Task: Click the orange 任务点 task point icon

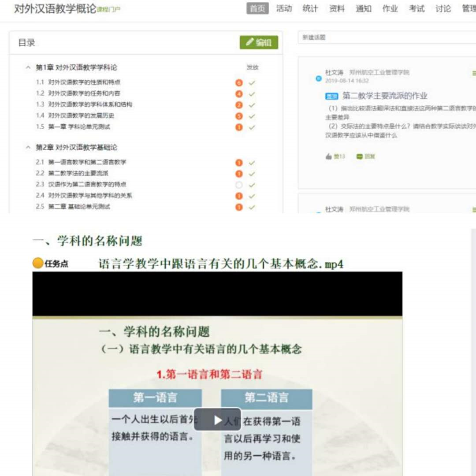Action: [38, 264]
